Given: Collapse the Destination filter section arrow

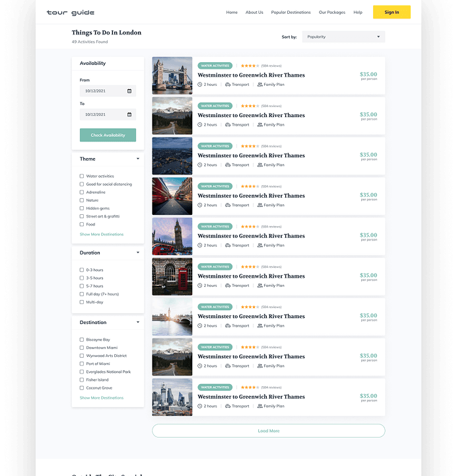Looking at the screenshot, I should [x=138, y=322].
